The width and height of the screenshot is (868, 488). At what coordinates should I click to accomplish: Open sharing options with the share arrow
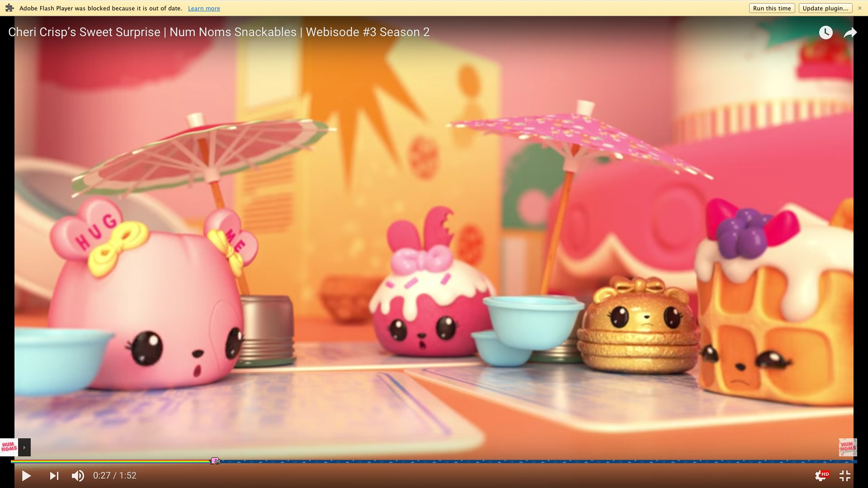[851, 32]
